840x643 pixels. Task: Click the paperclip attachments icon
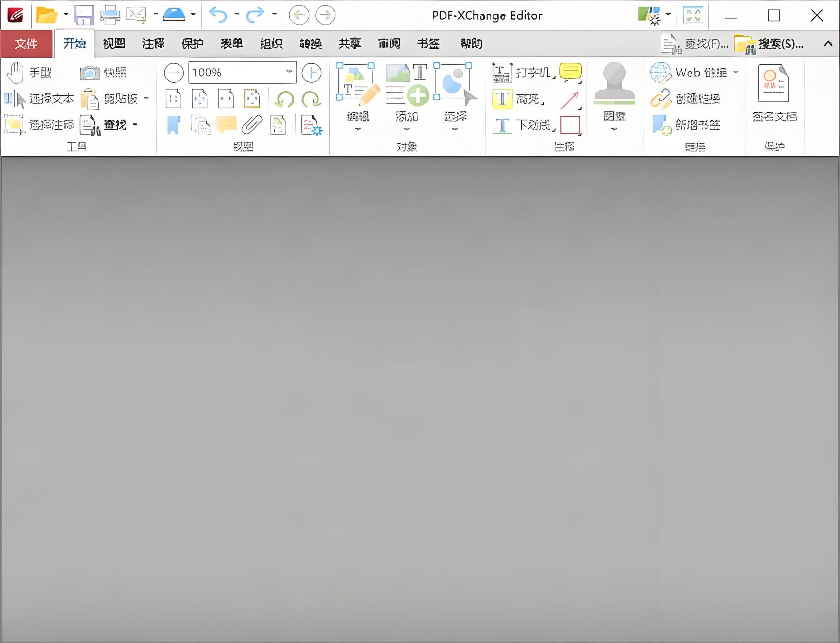coord(252,125)
